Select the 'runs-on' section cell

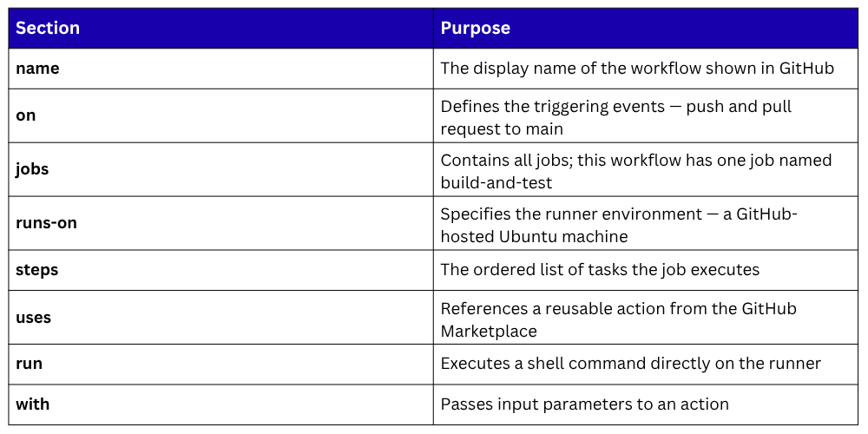point(46,222)
